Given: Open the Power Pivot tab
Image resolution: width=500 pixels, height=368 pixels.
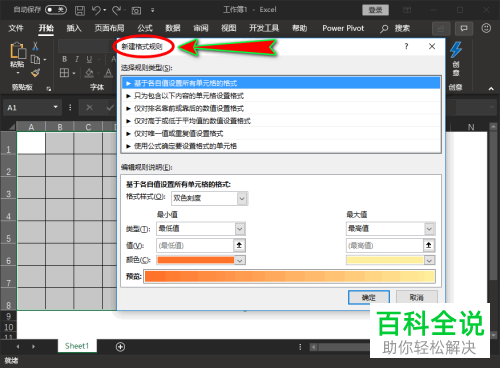Looking at the screenshot, I should 343,28.
